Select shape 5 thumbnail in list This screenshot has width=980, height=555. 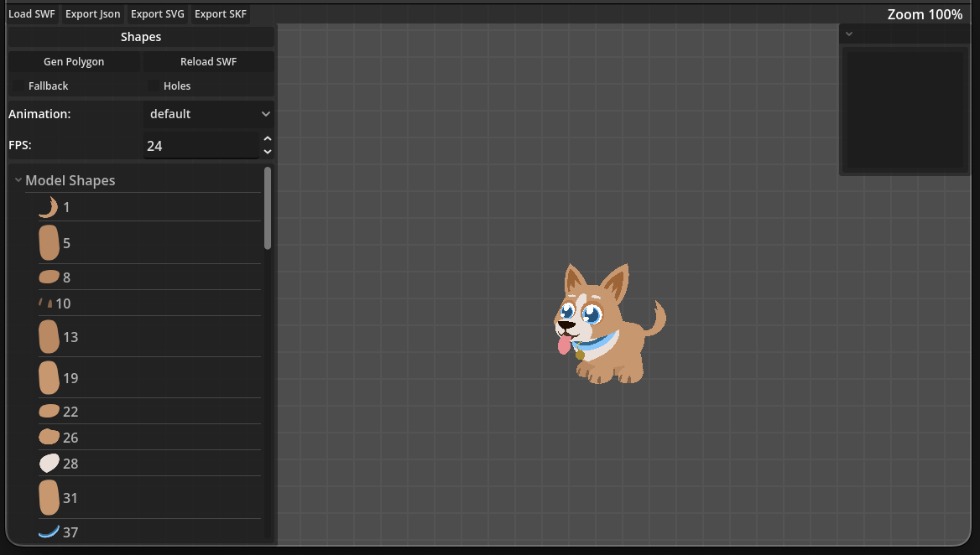(49, 243)
